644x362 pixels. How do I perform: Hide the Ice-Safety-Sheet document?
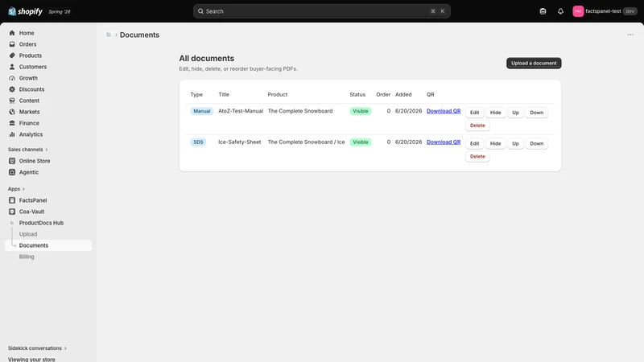(x=495, y=144)
